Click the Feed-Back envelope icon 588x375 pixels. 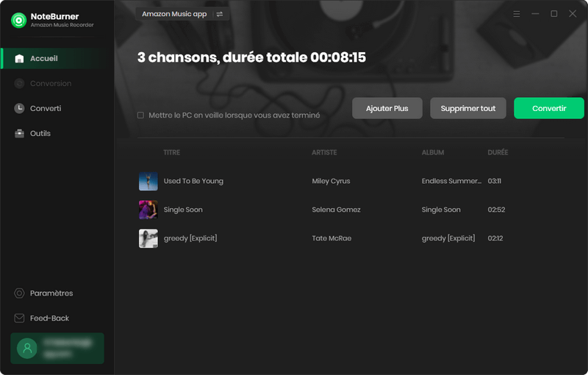click(x=19, y=318)
